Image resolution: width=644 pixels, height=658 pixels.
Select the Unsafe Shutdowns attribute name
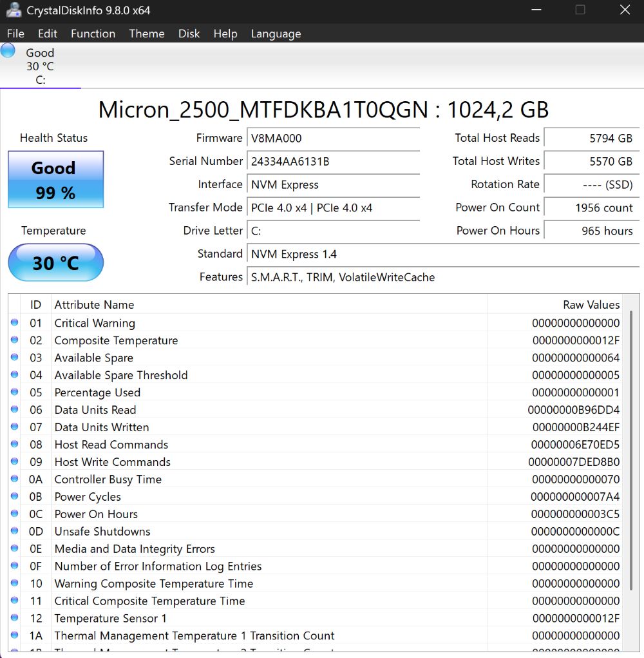102,531
